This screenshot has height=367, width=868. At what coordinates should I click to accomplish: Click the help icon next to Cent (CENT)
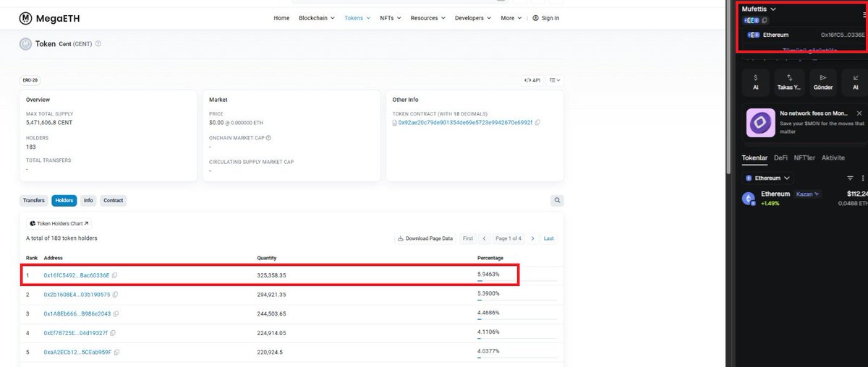98,44
